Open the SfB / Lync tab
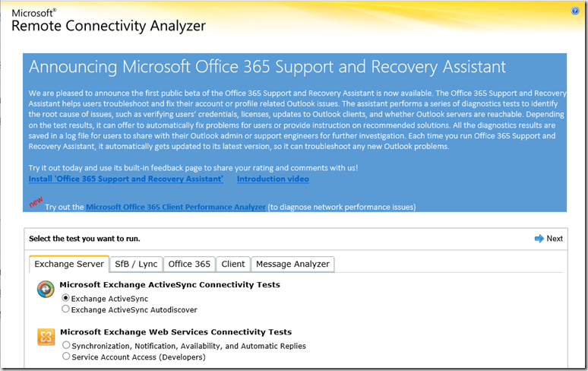588x371 pixels. point(136,264)
